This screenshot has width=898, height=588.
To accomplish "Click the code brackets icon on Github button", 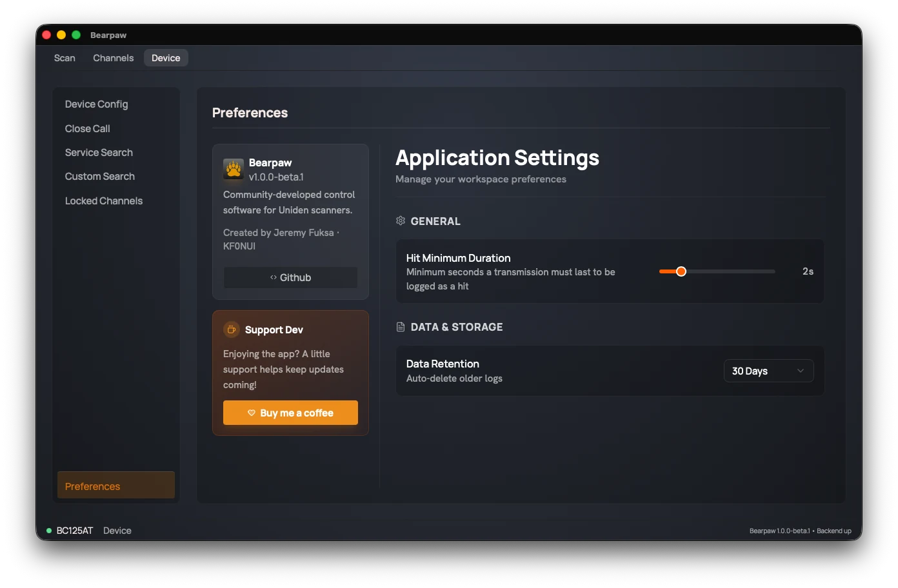I will (274, 277).
